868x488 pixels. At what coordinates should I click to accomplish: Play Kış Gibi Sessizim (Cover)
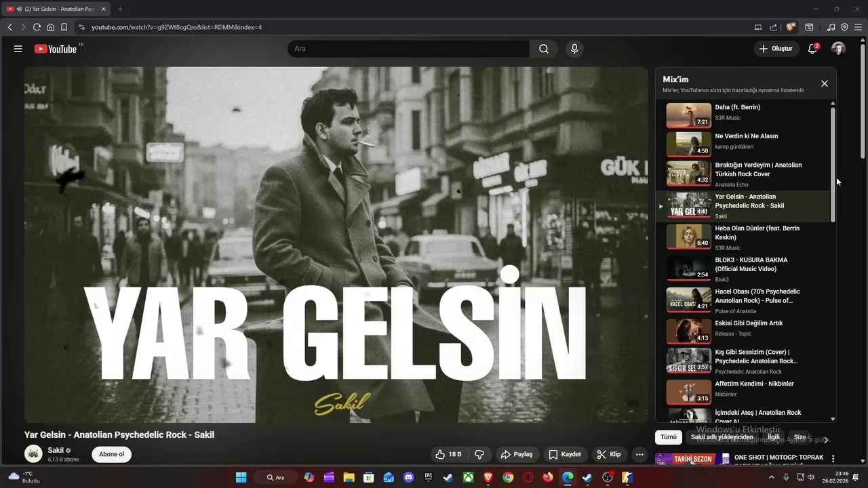[x=743, y=361]
